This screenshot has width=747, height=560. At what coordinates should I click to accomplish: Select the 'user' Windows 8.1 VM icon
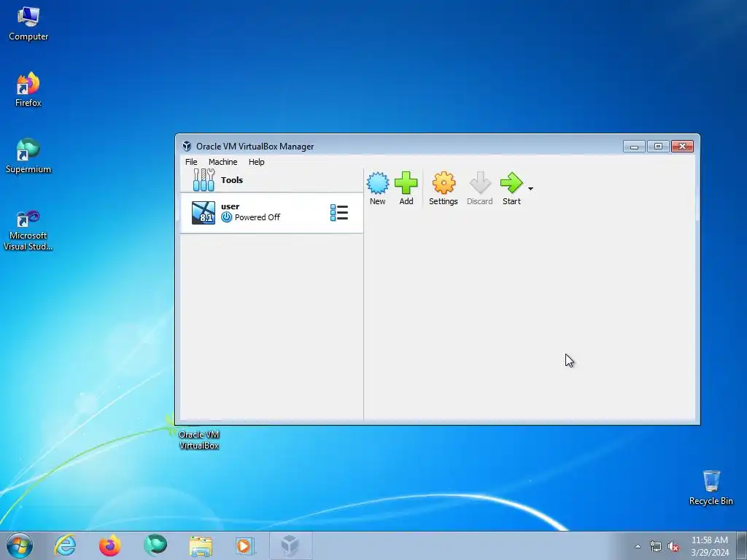[x=204, y=212]
